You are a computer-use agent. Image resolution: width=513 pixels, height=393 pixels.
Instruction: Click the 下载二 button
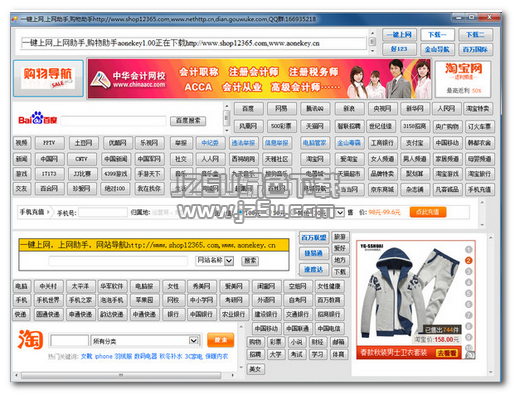(475, 35)
